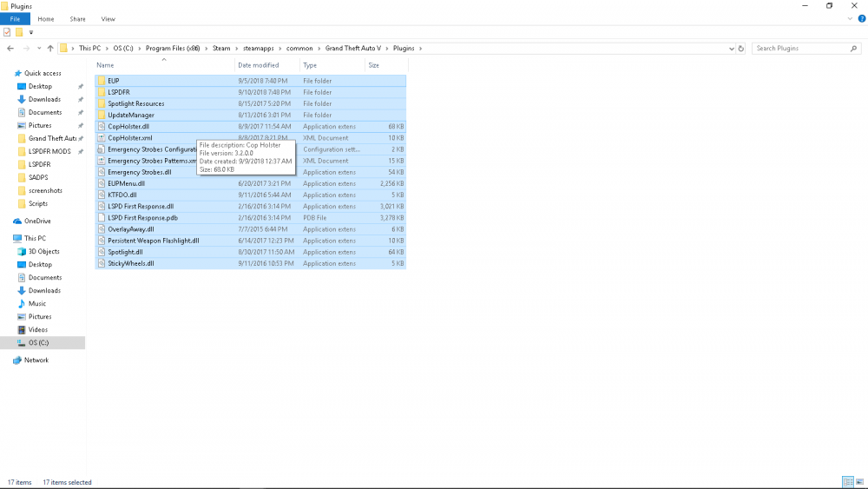
Task: Open Quick access in navigation pane
Action: pos(43,73)
